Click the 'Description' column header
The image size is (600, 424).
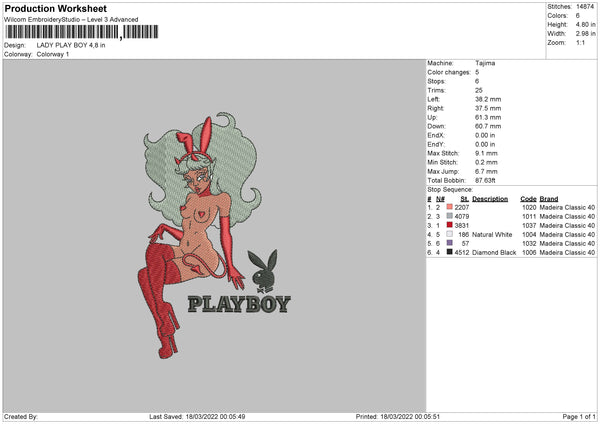pyautogui.click(x=490, y=199)
